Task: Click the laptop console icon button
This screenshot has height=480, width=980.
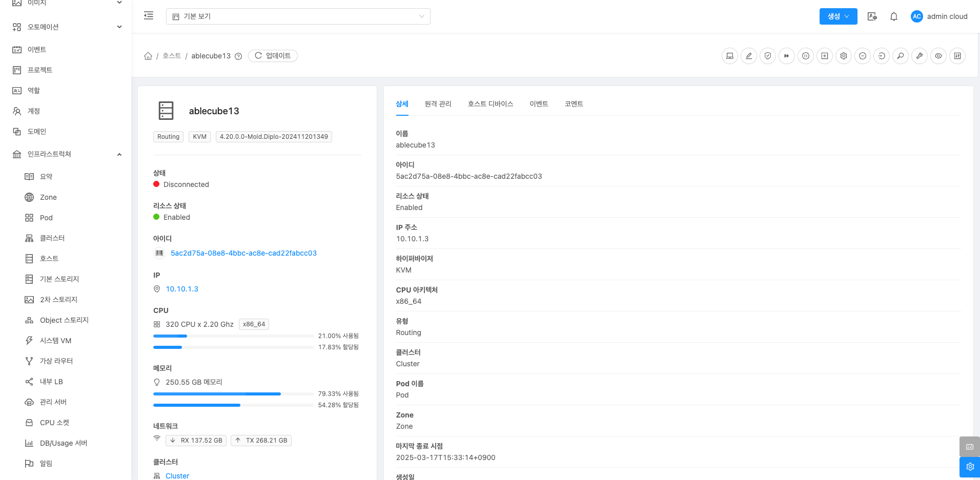Action: [x=729, y=56]
